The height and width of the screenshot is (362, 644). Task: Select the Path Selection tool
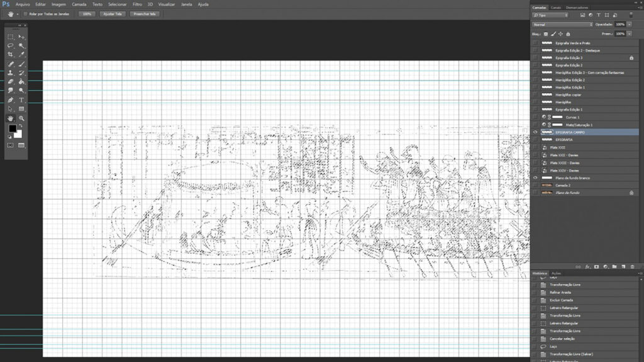coord(11,109)
